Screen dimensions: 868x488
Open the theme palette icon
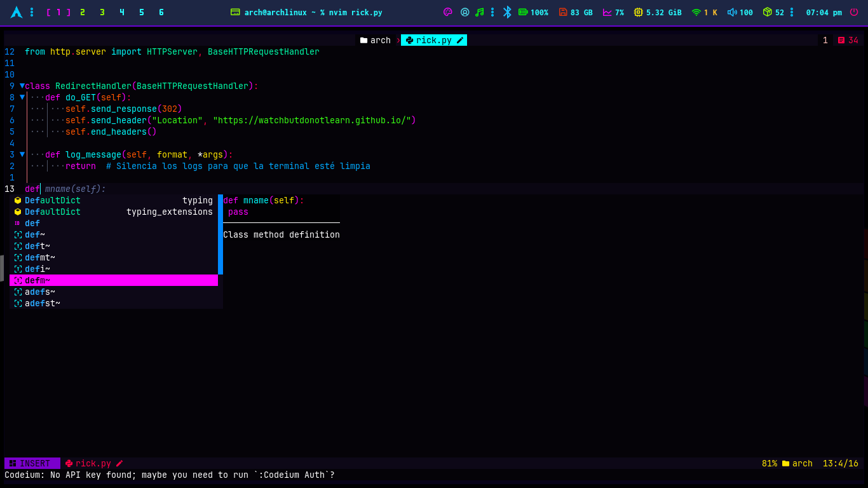coord(447,12)
